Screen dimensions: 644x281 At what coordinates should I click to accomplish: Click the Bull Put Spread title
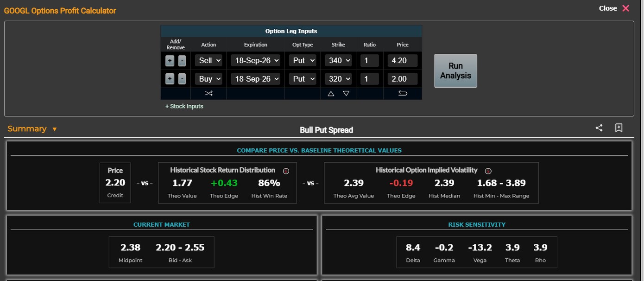point(326,130)
